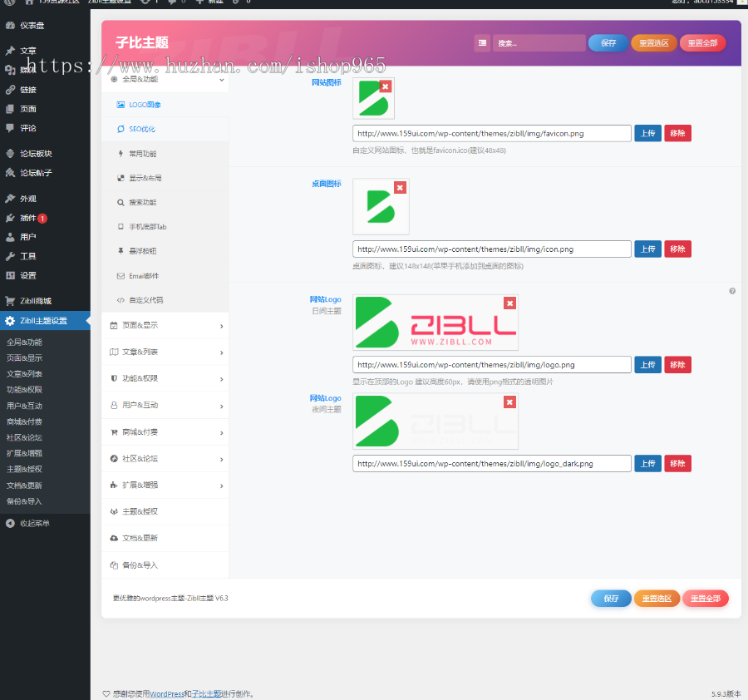Click the top 重置选区 button

(653, 43)
